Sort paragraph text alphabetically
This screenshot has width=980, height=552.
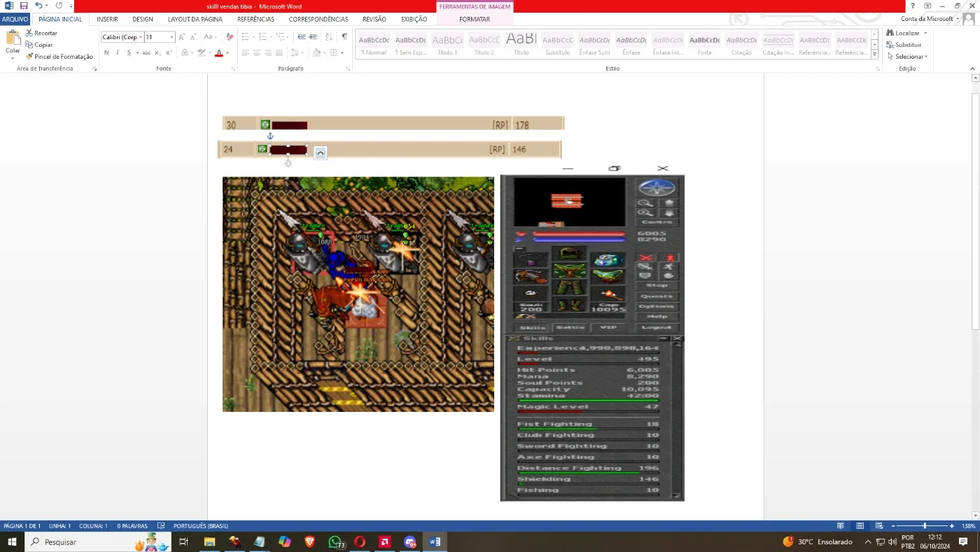(x=329, y=37)
